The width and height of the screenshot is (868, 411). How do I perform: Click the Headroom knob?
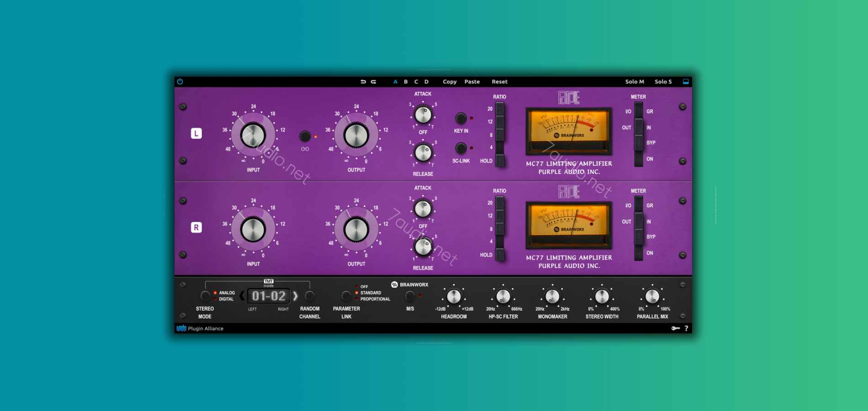point(454,296)
